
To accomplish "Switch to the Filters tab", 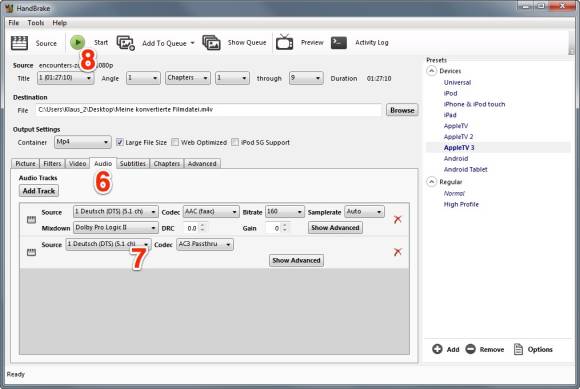I will (52, 163).
